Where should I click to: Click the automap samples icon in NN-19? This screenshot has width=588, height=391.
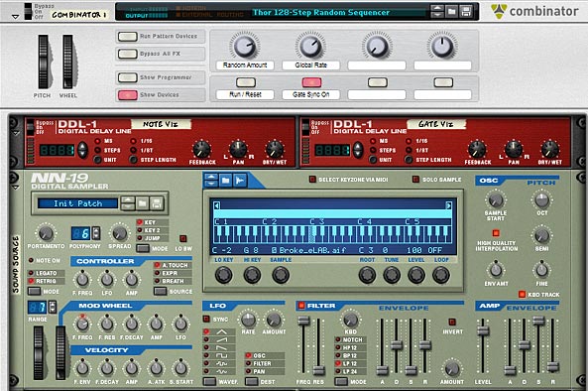coord(240,181)
